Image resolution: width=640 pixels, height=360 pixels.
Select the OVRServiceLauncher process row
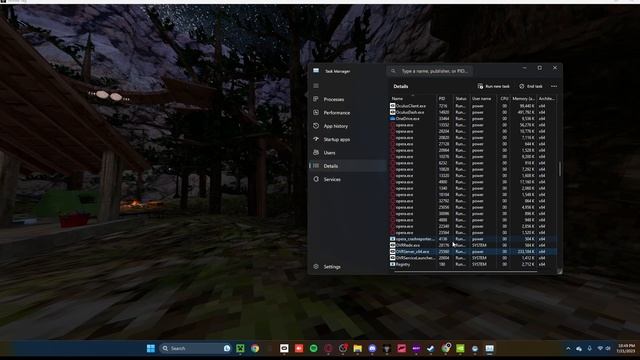click(x=473, y=258)
